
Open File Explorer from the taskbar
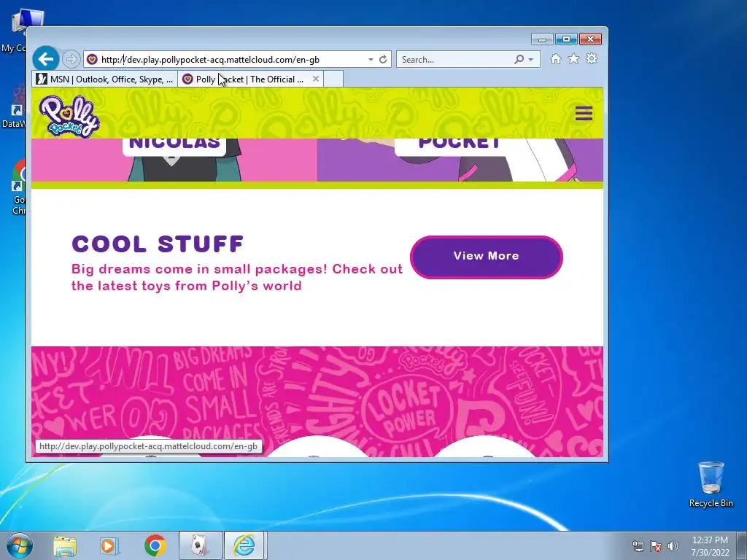point(65,545)
